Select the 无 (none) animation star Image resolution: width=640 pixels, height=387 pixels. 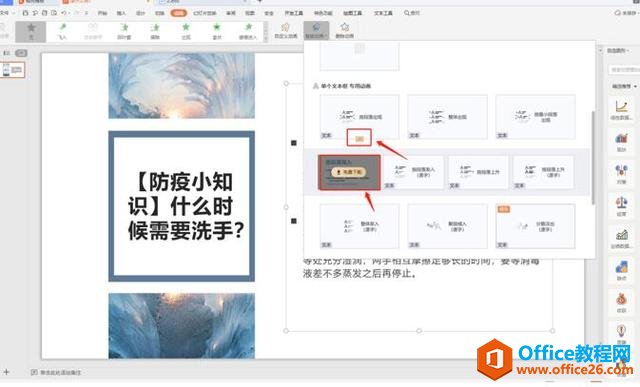[31, 31]
